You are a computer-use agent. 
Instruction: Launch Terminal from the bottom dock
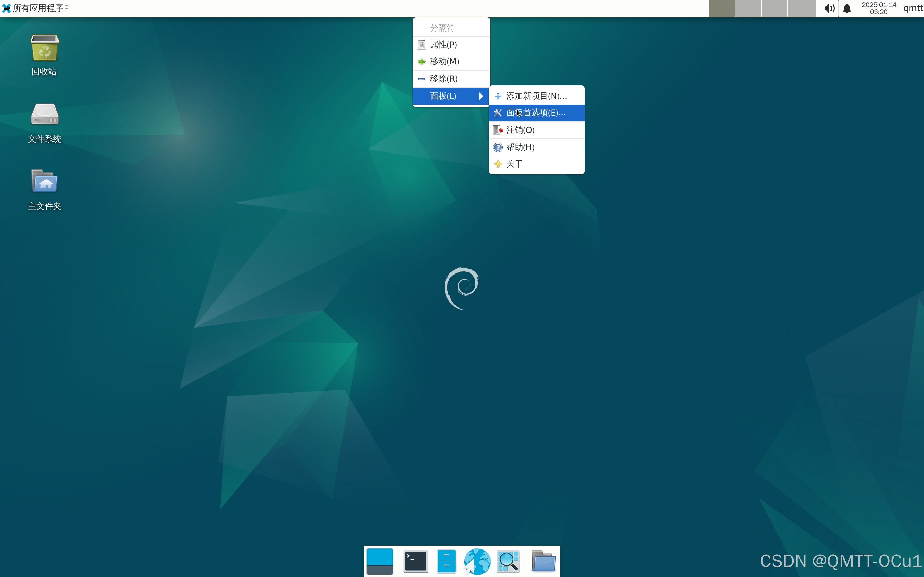pos(415,561)
